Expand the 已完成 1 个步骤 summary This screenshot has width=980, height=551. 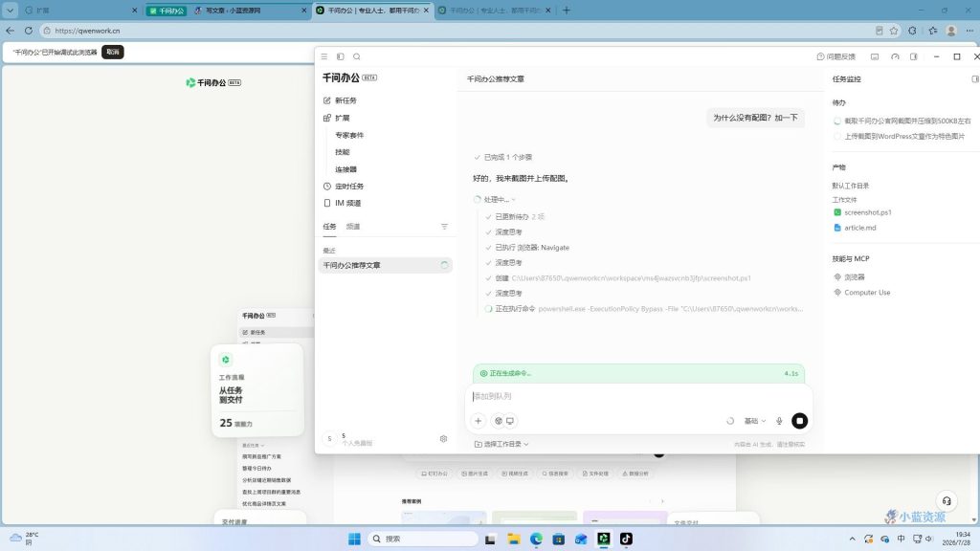pos(503,158)
